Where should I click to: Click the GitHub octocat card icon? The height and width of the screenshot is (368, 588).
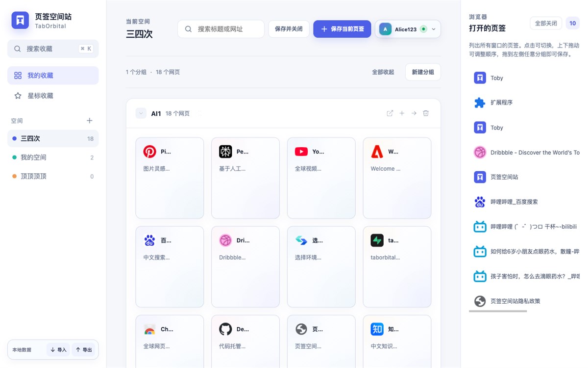click(x=225, y=329)
